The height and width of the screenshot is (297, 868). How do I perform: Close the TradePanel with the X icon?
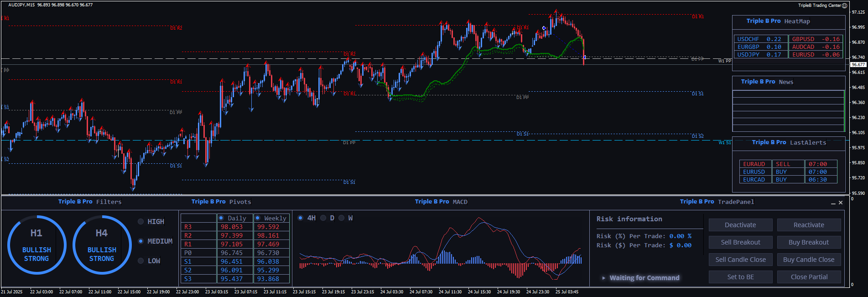pos(841,203)
